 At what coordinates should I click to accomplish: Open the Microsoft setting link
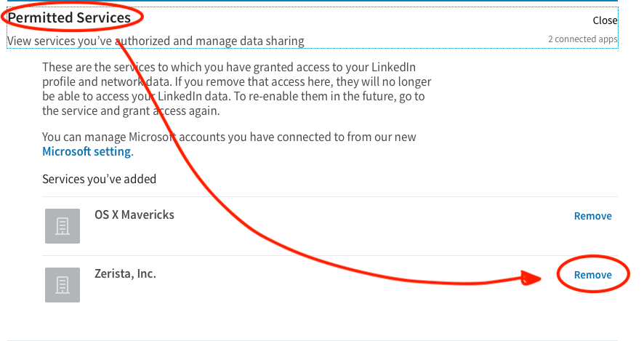click(86, 152)
